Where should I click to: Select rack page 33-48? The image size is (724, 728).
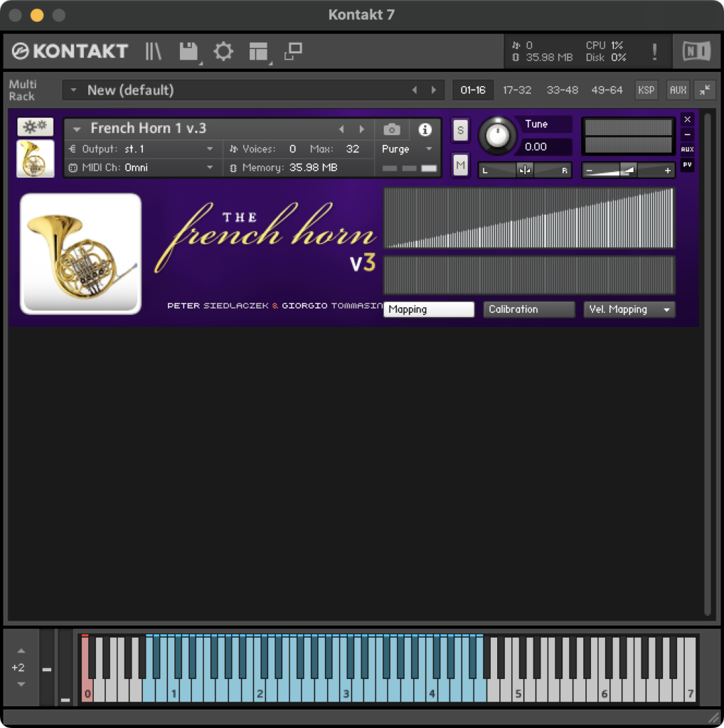pyautogui.click(x=562, y=90)
